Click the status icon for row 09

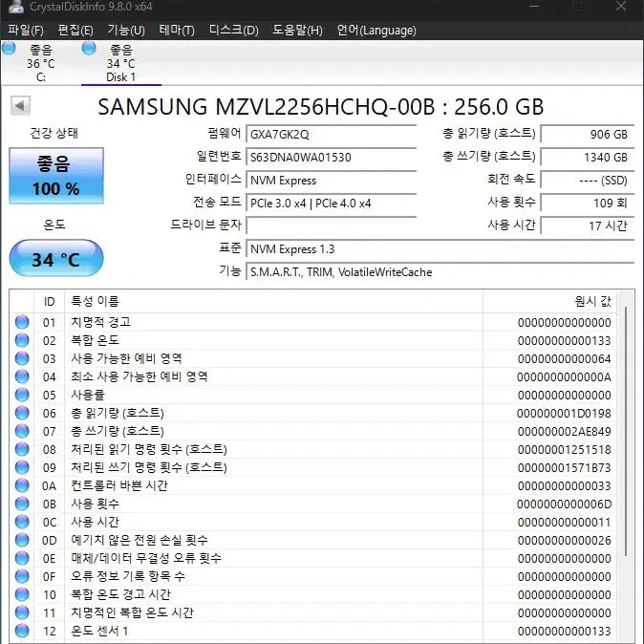22,467
